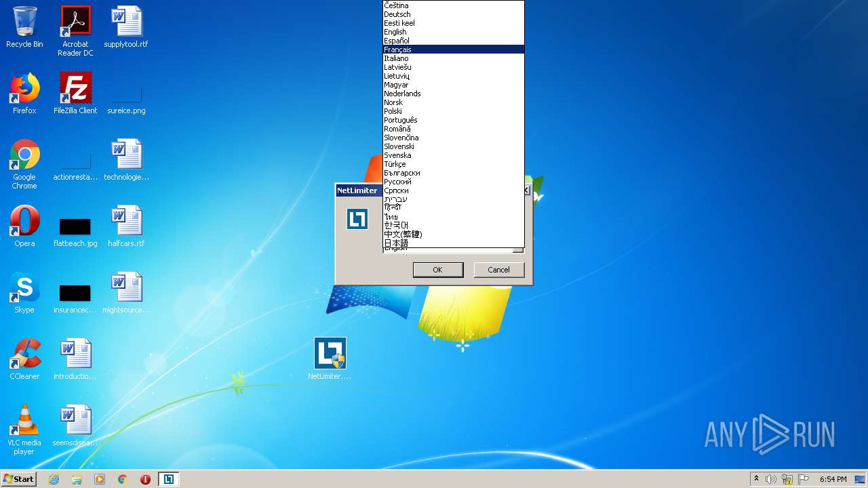868x488 pixels.
Task: Choose 日本語 Japanese language option
Action: (454, 243)
